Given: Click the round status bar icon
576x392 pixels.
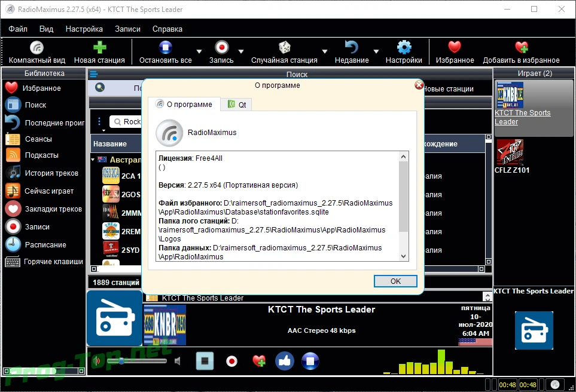Looking at the screenshot, I should [554, 385].
